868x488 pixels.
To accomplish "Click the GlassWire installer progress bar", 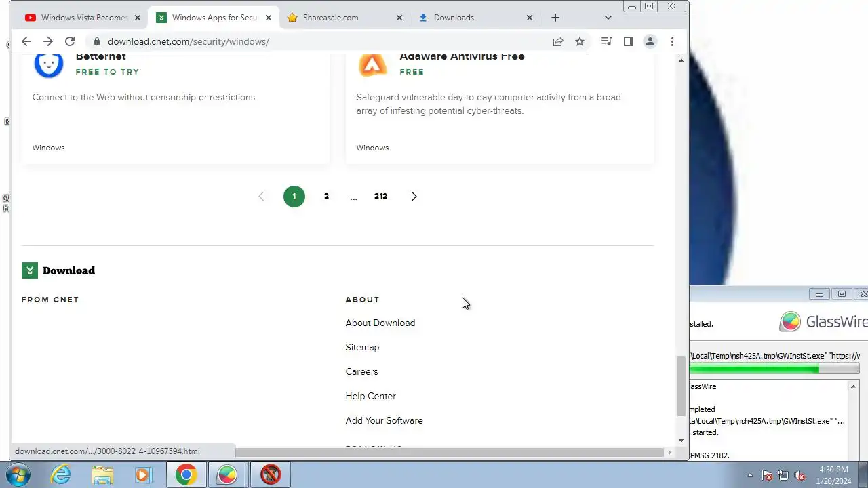I will pos(774,369).
